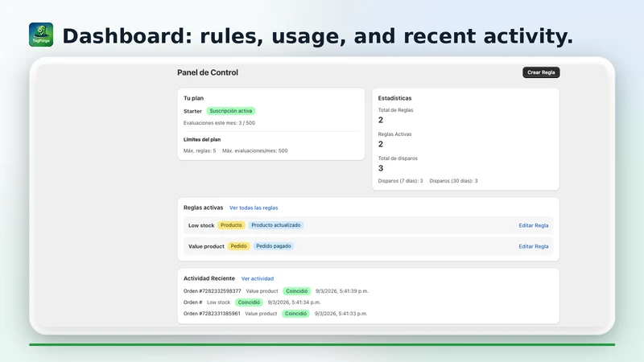The width and height of the screenshot is (644, 362).
Task: Click the Pedido pagado badge
Action: coord(274,246)
